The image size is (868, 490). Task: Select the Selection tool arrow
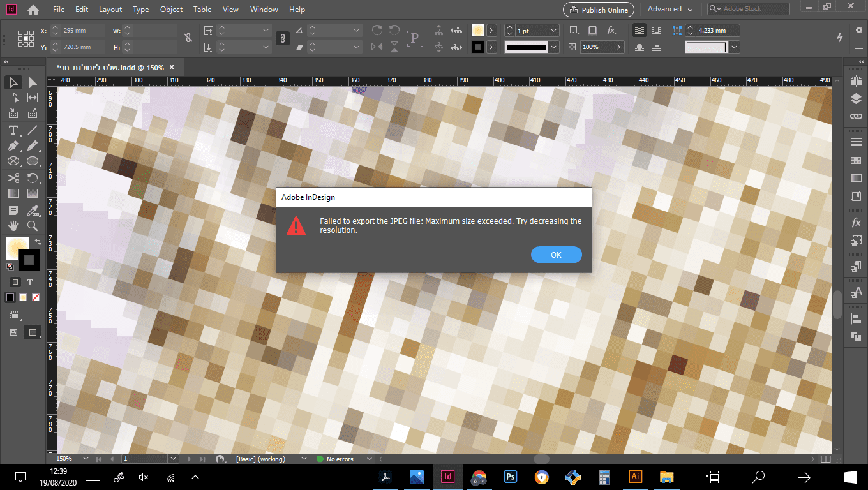coord(13,82)
